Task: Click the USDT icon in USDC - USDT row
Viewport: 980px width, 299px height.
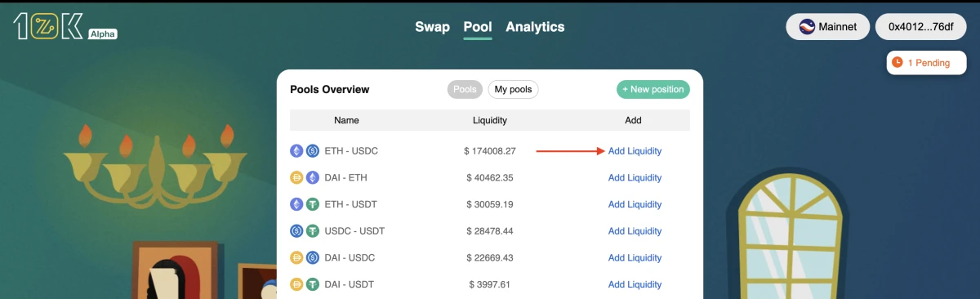Action: click(312, 231)
